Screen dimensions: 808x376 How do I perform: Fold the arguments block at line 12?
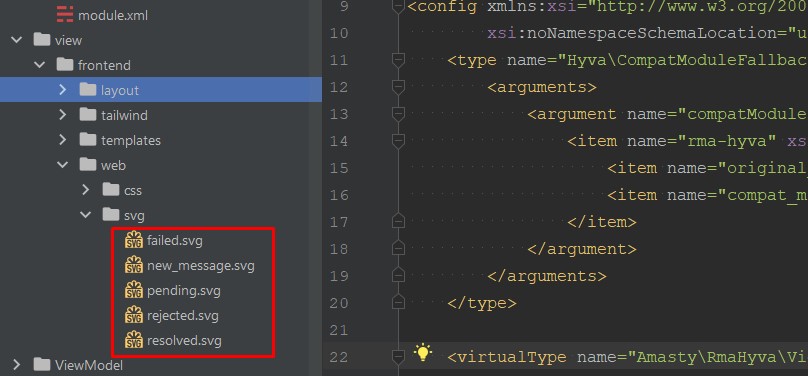coord(398,88)
